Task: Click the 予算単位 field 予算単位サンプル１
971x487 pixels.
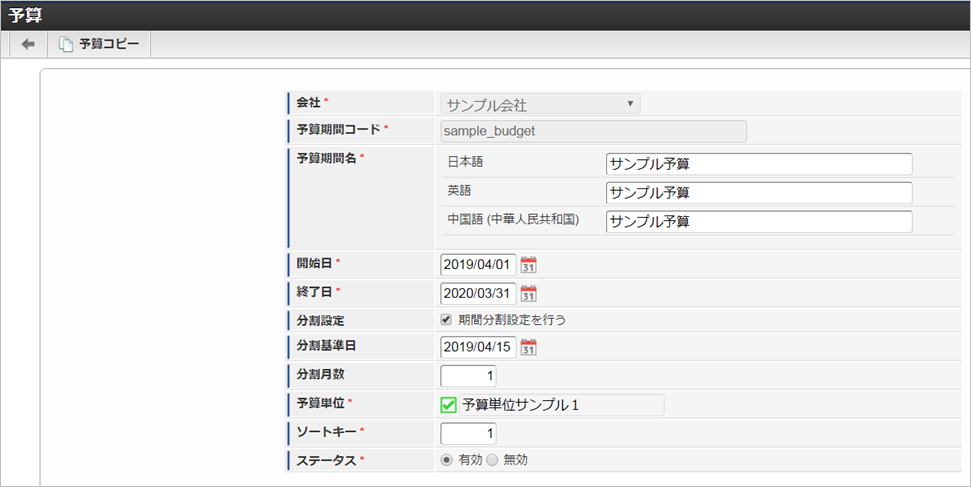Action: pyautogui.click(x=562, y=405)
